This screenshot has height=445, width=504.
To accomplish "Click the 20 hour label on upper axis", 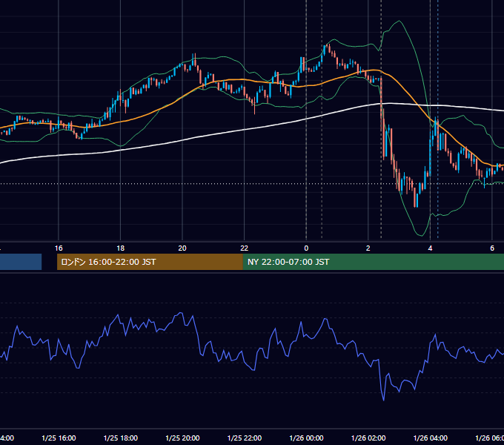I will point(182,248).
